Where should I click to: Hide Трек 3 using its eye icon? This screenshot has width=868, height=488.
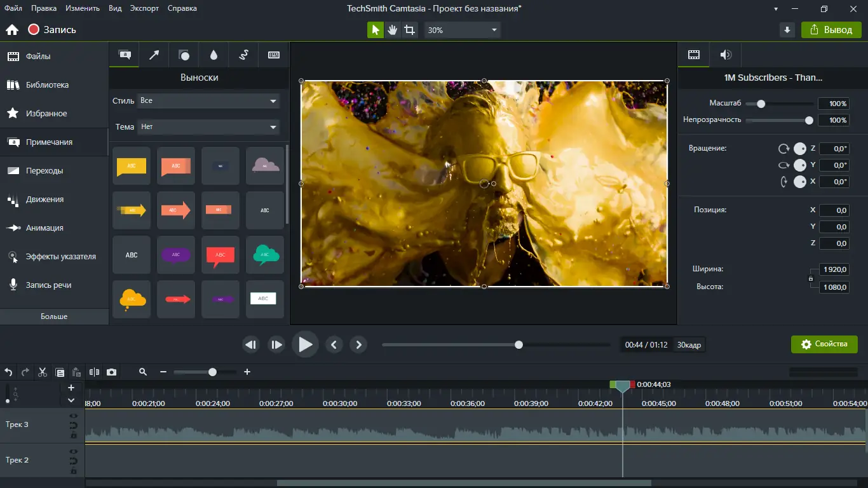pyautogui.click(x=74, y=416)
